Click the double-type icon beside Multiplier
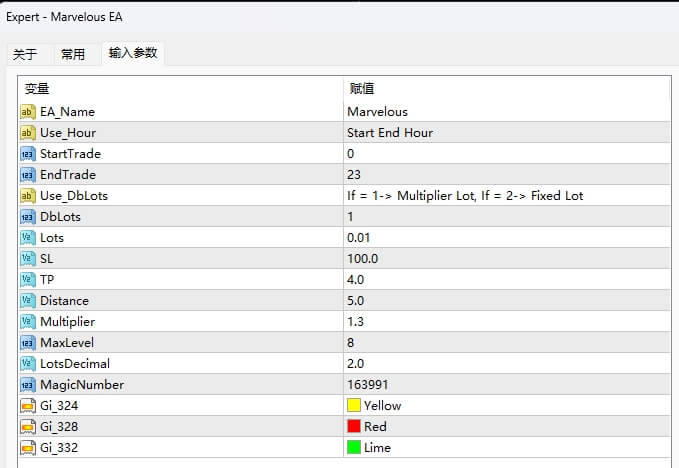 click(x=28, y=322)
